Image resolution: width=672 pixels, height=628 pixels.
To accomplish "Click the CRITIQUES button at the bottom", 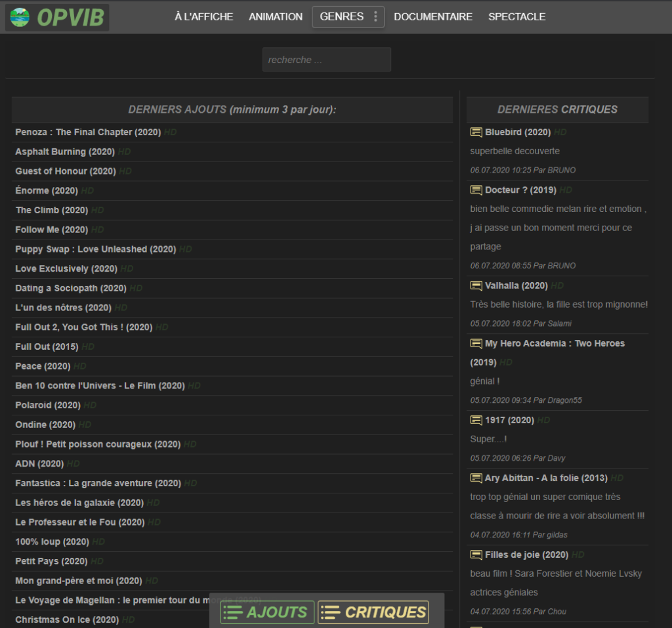I will click(x=373, y=612).
